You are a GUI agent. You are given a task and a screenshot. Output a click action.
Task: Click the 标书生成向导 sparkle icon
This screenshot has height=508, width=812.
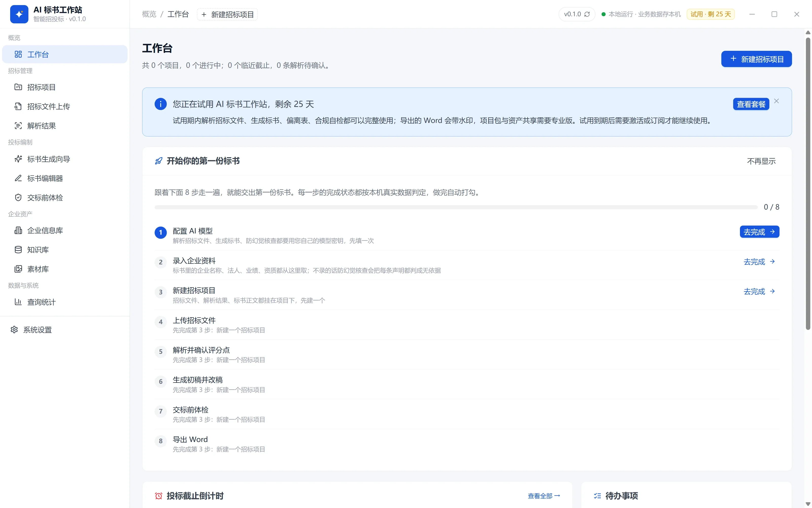click(18, 159)
